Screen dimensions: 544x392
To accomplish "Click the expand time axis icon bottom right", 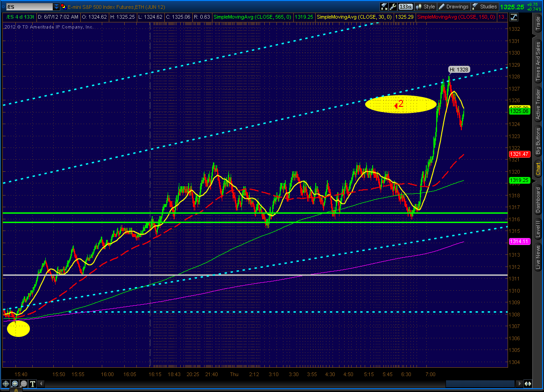I will (x=528, y=384).
